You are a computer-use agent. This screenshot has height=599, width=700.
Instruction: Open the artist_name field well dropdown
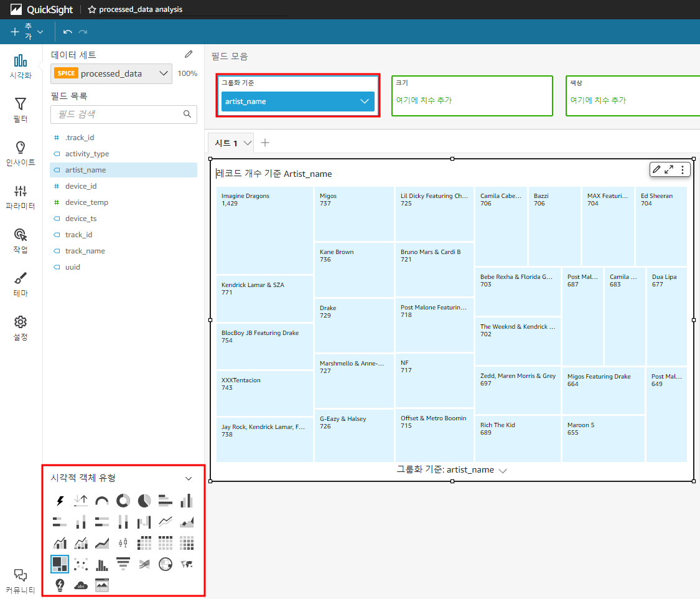click(365, 101)
